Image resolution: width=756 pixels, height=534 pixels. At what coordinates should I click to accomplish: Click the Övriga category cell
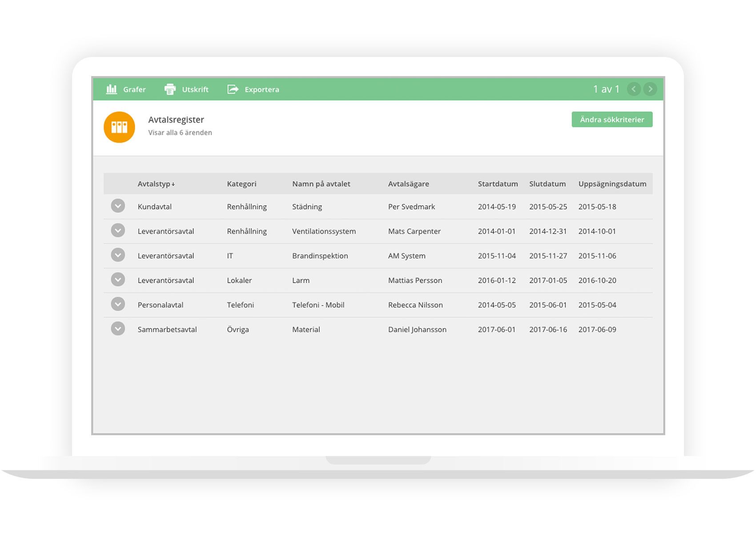[238, 330]
